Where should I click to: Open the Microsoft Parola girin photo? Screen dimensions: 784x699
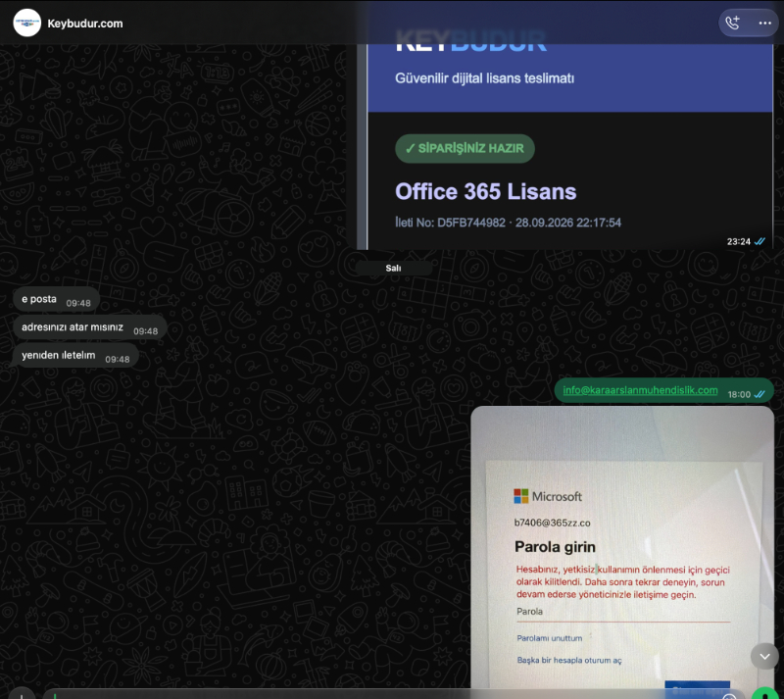coord(622,547)
